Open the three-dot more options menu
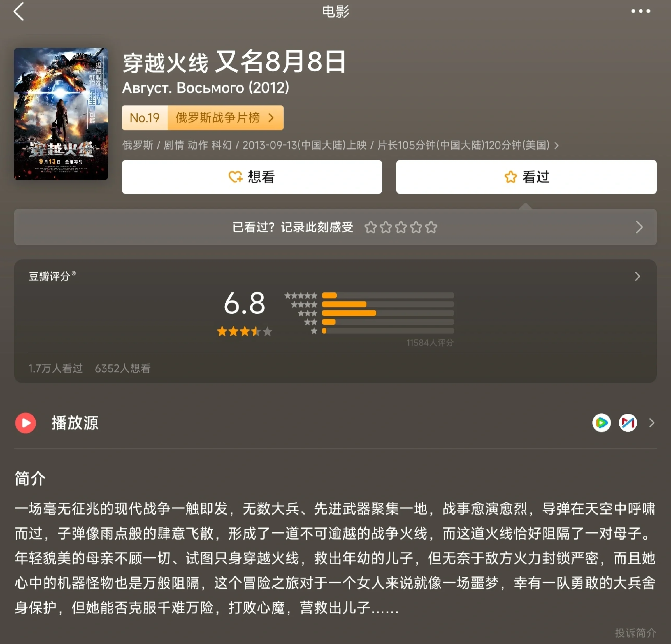 (x=641, y=11)
